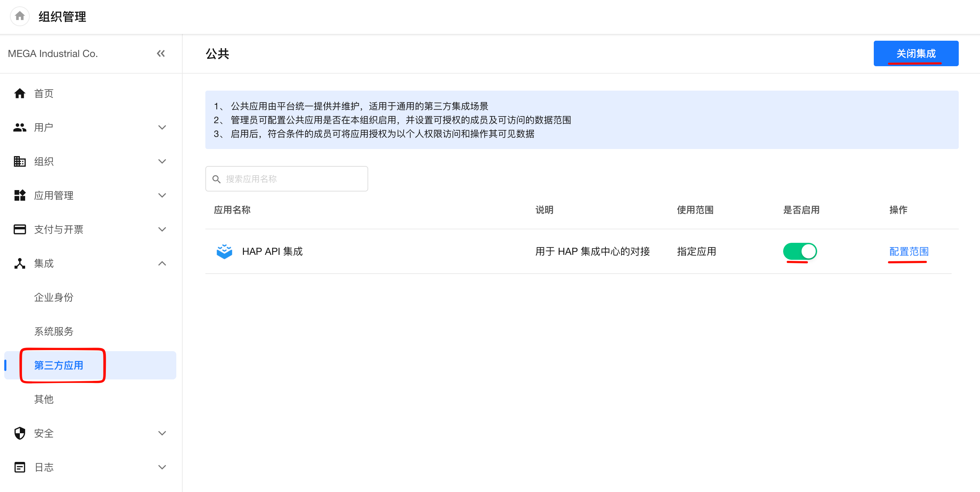Open the 企业身份 submenu item

54,297
